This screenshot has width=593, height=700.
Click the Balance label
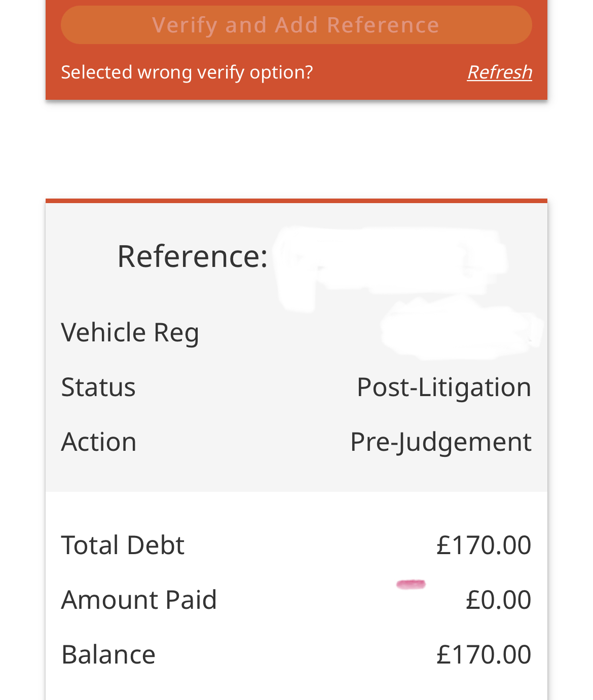click(x=108, y=654)
